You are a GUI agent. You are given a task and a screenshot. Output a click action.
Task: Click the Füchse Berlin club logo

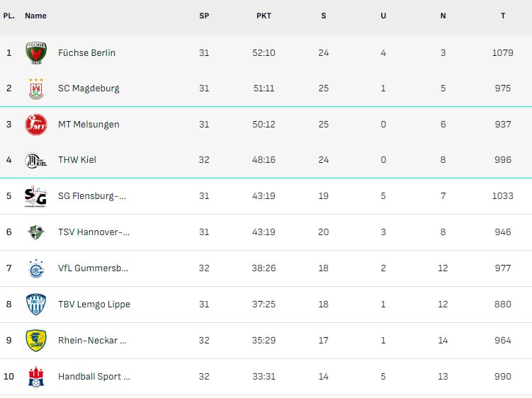point(36,53)
